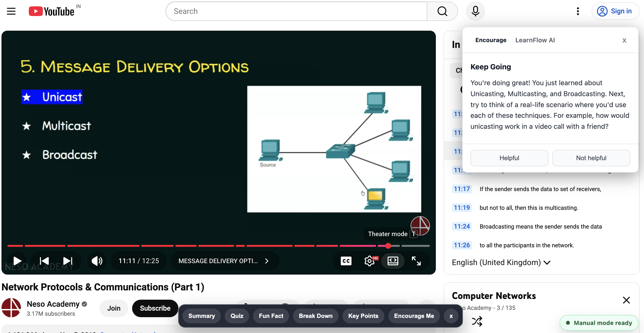Click Break Down button
644x333 pixels.
tap(315, 316)
